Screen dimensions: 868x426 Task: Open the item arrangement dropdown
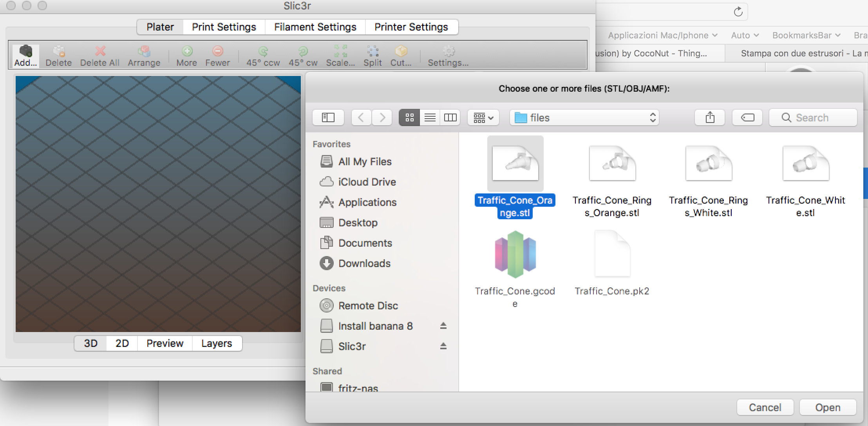(x=483, y=117)
